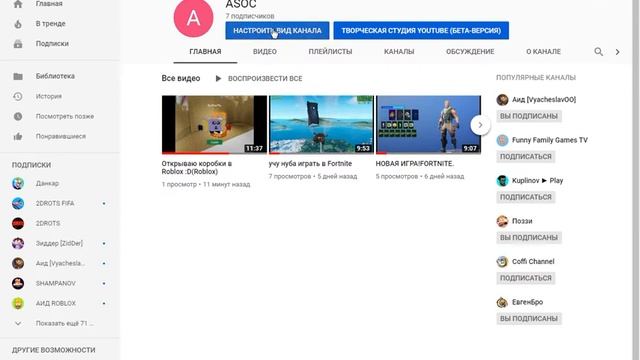Open Подписки subscriptions icon
This screenshot has height=360, width=640.
pos(18,44)
